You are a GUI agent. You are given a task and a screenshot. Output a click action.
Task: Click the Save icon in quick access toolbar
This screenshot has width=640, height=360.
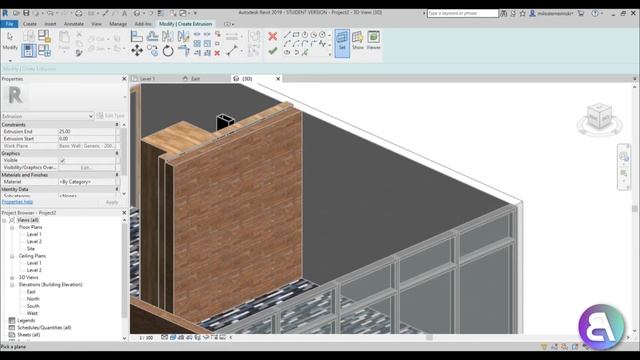[26, 13]
